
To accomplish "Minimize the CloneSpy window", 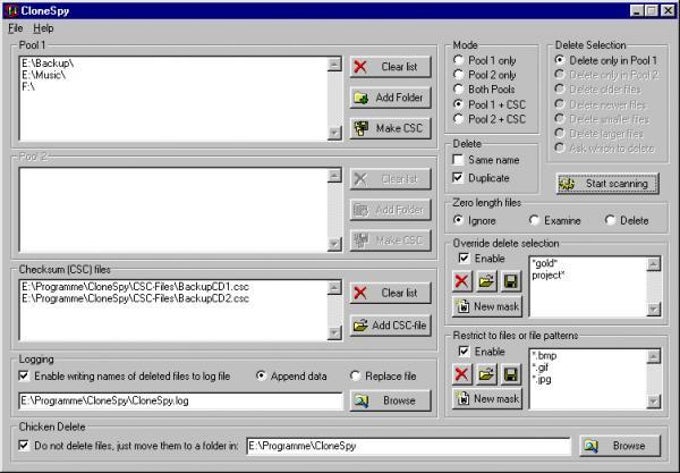I will 637,11.
